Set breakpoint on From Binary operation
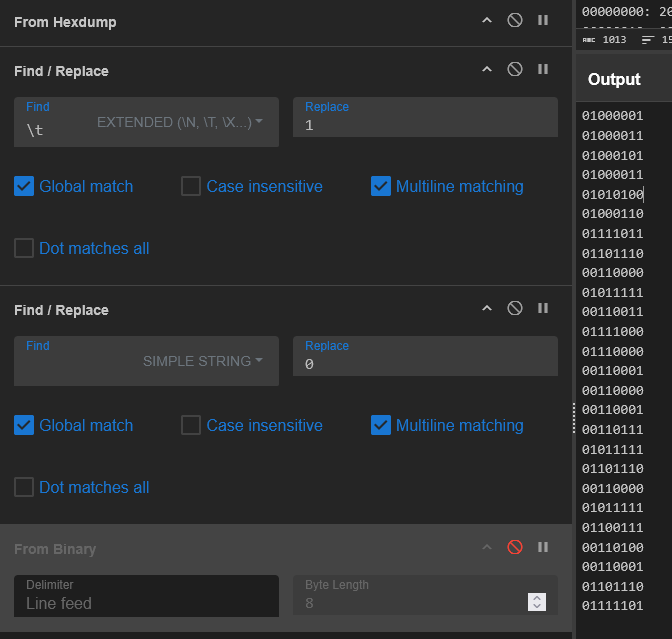Screen dimensions: 672x639 click(x=543, y=547)
